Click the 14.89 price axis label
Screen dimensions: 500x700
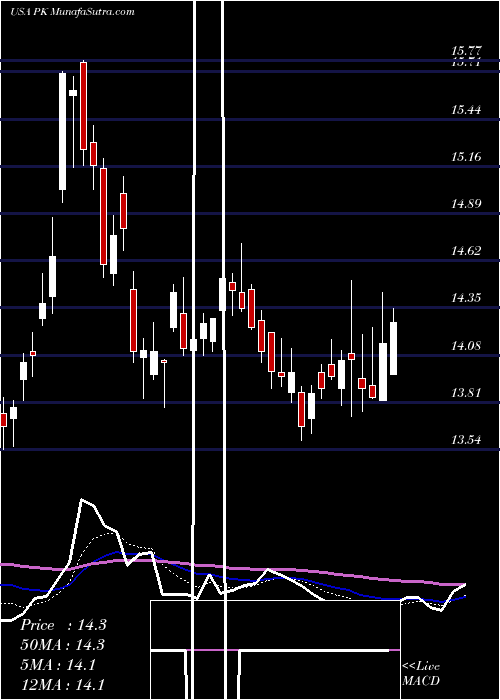(467, 204)
